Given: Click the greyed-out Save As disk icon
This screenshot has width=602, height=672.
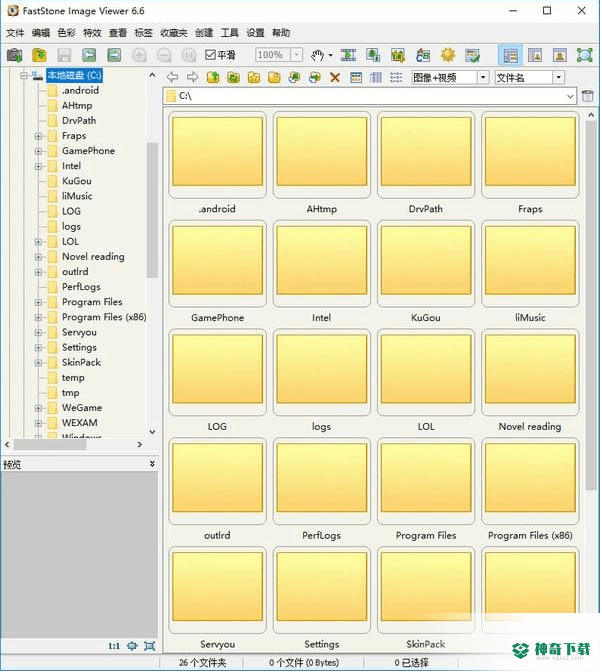Looking at the screenshot, I should [64, 55].
